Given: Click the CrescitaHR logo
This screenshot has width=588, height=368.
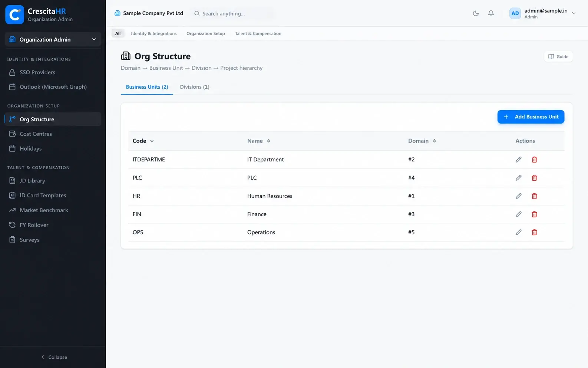Looking at the screenshot, I should pos(14,14).
